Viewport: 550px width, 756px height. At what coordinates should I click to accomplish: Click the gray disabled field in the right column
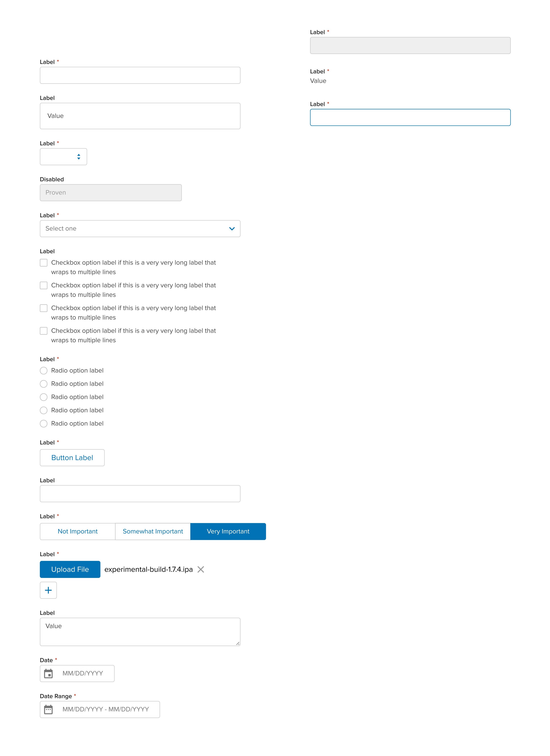click(410, 46)
